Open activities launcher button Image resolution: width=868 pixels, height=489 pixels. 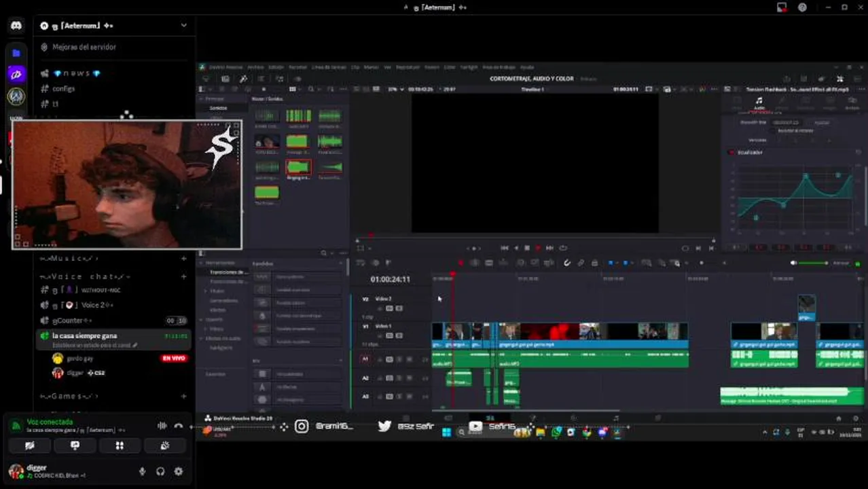pos(120,446)
